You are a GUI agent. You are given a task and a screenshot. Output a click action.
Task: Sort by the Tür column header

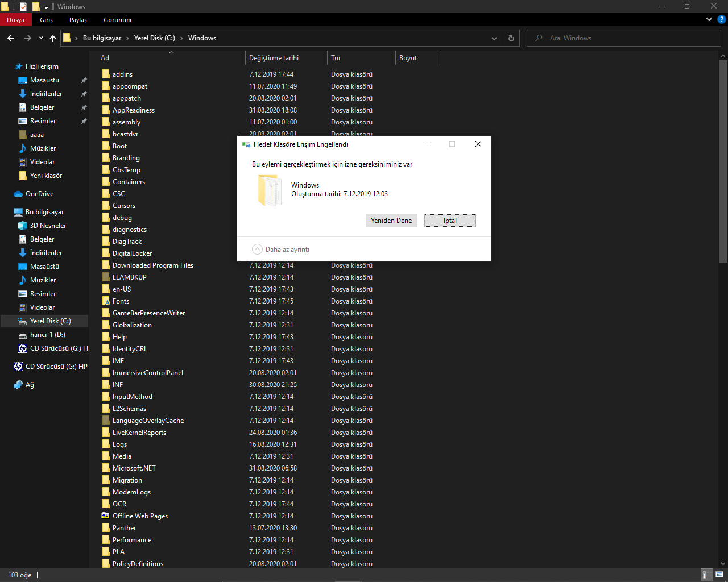361,58
